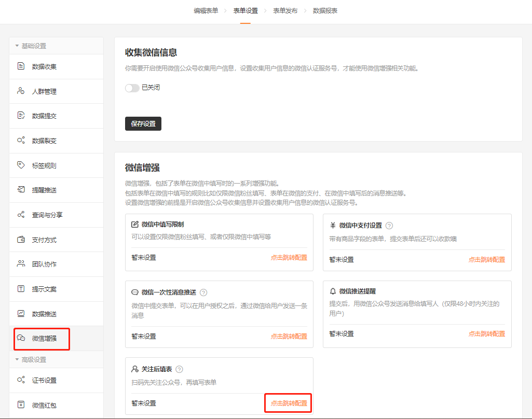Select 提示文案 menu entry
532x419 pixels.
coord(57,289)
